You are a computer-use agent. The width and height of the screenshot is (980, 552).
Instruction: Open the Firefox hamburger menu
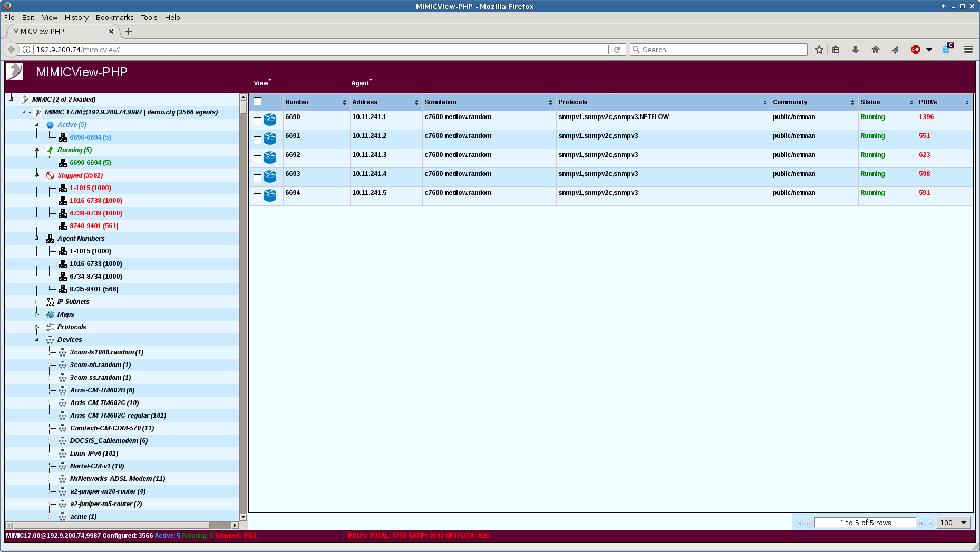(x=968, y=50)
